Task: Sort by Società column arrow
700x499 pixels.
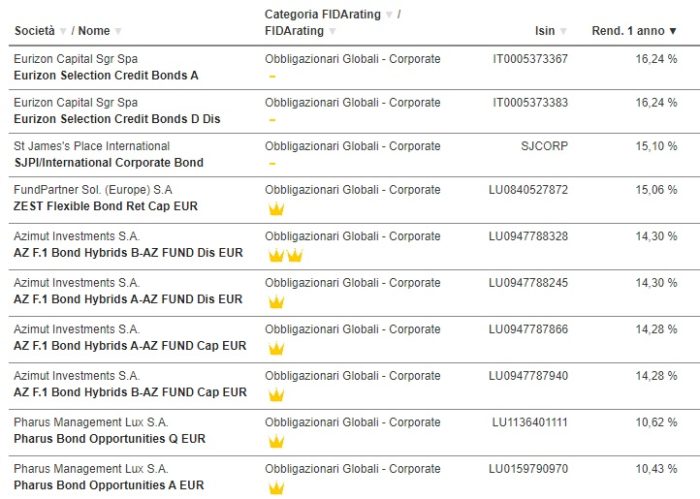Action: [63, 31]
